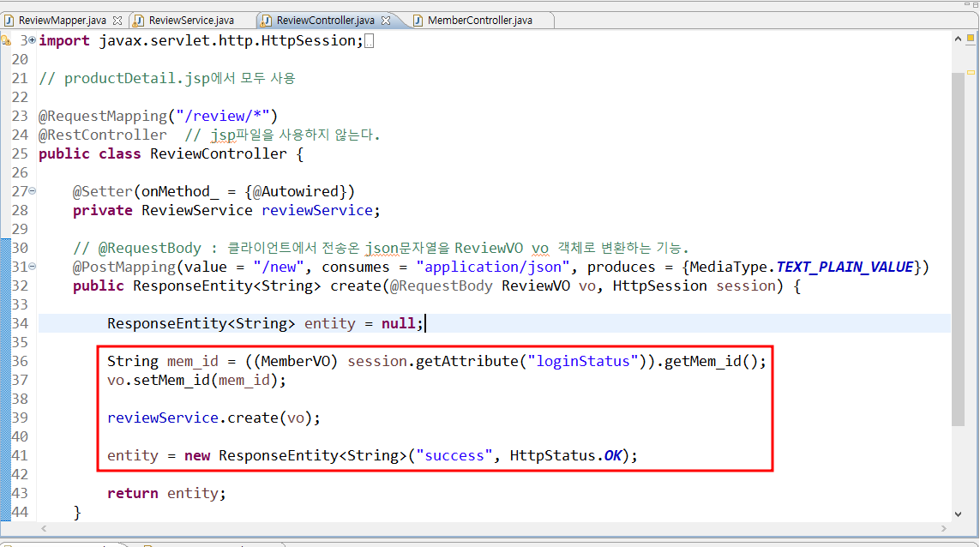Click line number 34 in the gutter
The image size is (980, 547).
[20, 323]
